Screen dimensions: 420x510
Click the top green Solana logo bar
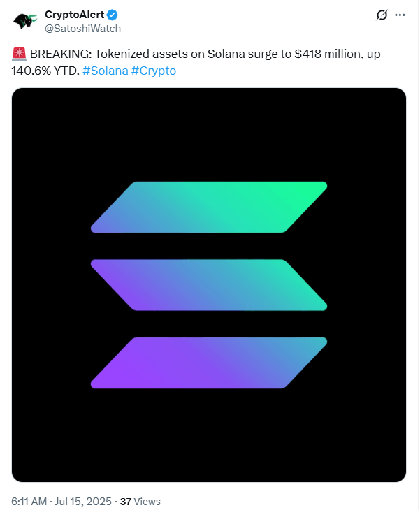click(209, 207)
